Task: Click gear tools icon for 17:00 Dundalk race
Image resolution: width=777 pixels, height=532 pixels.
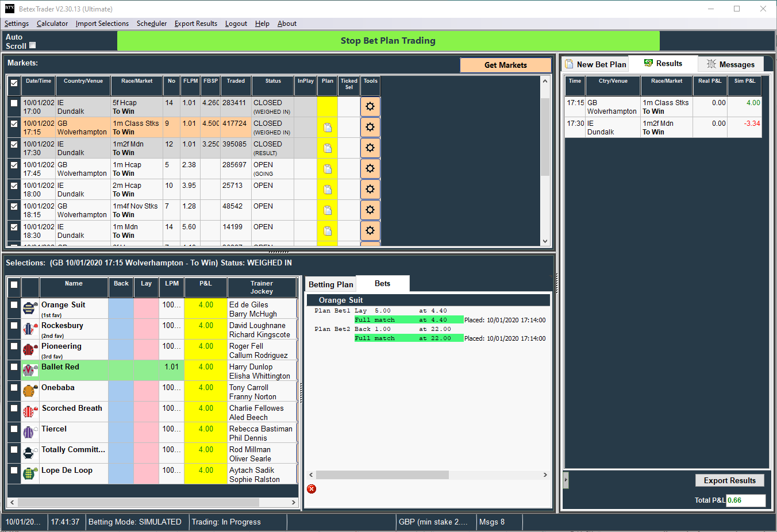Action: [370, 106]
